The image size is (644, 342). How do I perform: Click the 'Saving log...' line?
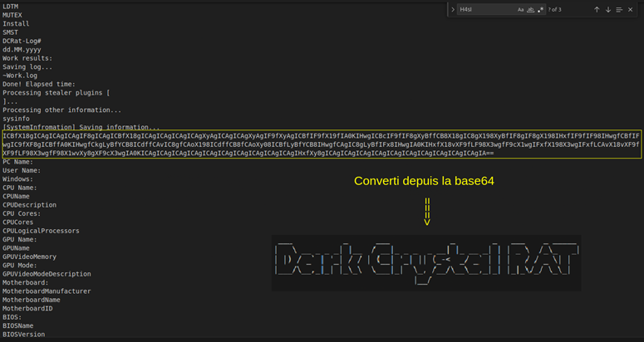pyautogui.click(x=27, y=66)
